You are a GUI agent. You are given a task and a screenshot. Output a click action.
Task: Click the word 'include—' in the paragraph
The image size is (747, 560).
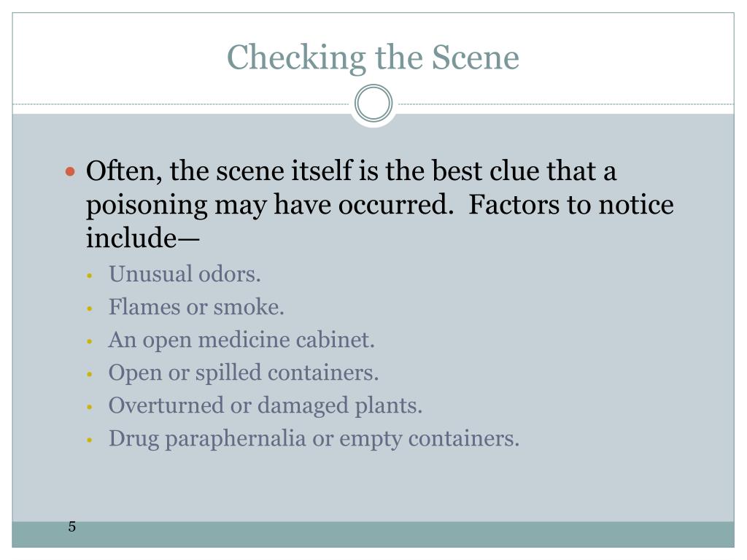point(142,238)
